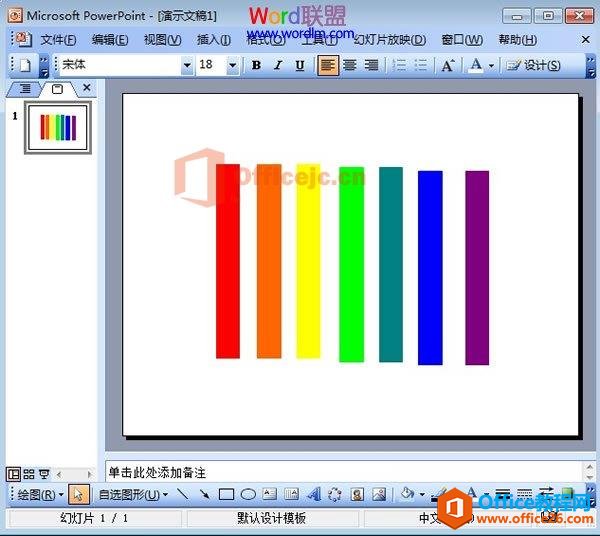This screenshot has width=600, height=536.
Task: Open the 幻灯片放映(D) menu
Action: 390,40
